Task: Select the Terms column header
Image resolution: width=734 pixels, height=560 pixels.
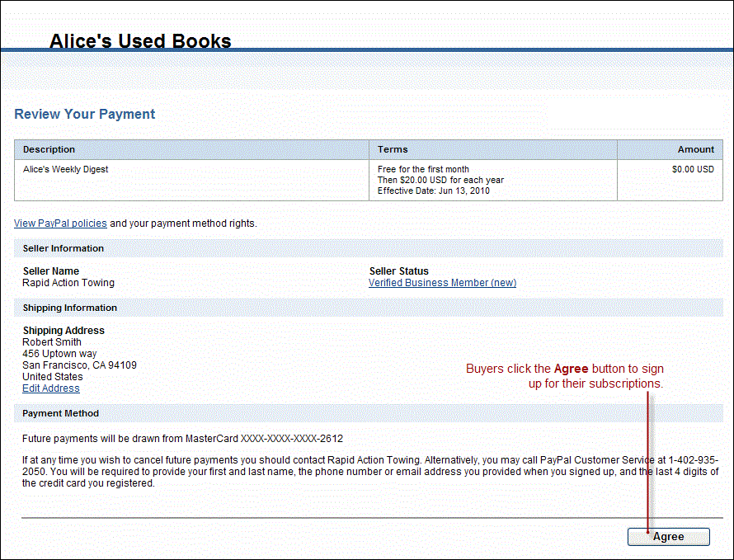Action: [393, 149]
